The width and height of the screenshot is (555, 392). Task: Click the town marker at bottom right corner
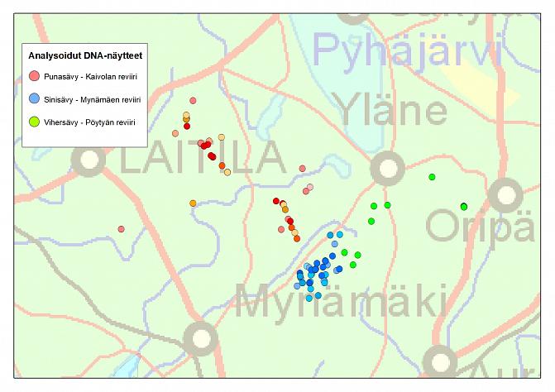440,361
